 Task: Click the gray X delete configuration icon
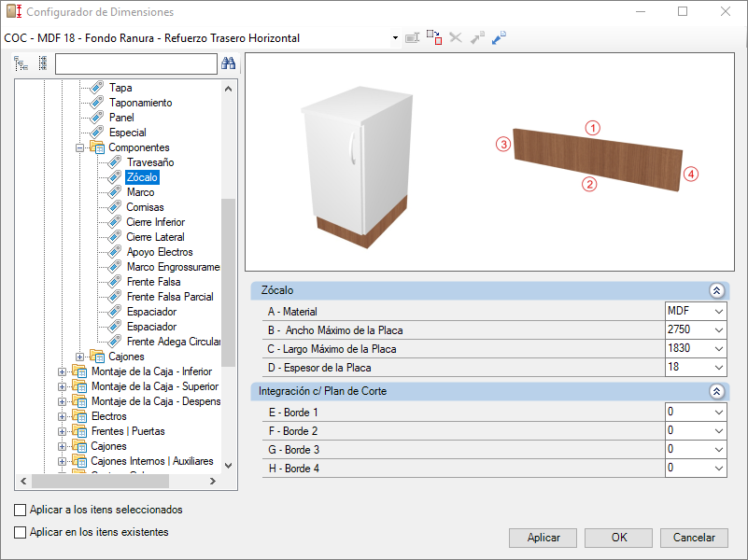pyautogui.click(x=456, y=37)
